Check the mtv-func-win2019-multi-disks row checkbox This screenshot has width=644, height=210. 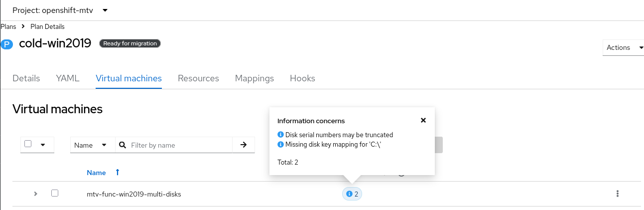pyautogui.click(x=55, y=193)
